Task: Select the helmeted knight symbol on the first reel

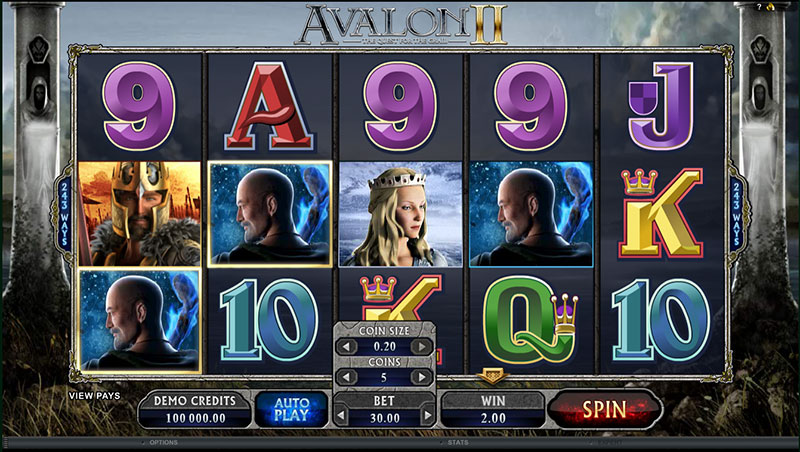Action: tap(139, 214)
